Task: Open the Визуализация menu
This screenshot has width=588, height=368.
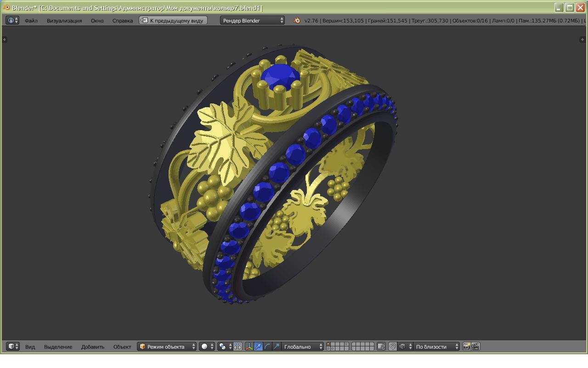Action: coord(64,21)
